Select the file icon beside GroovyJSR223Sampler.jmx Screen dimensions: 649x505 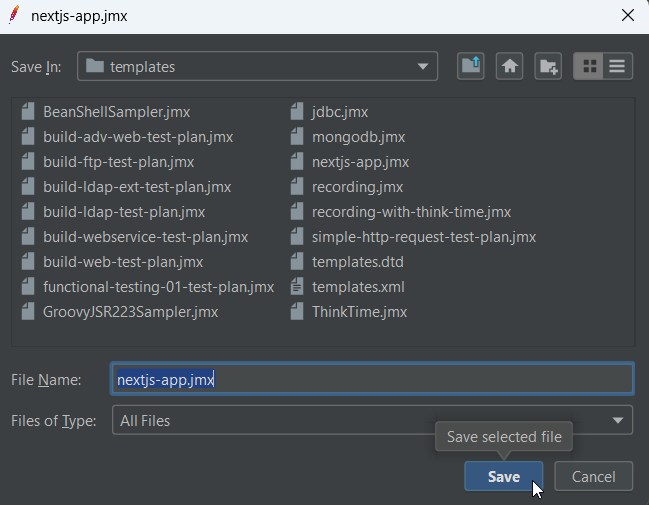[x=28, y=312]
